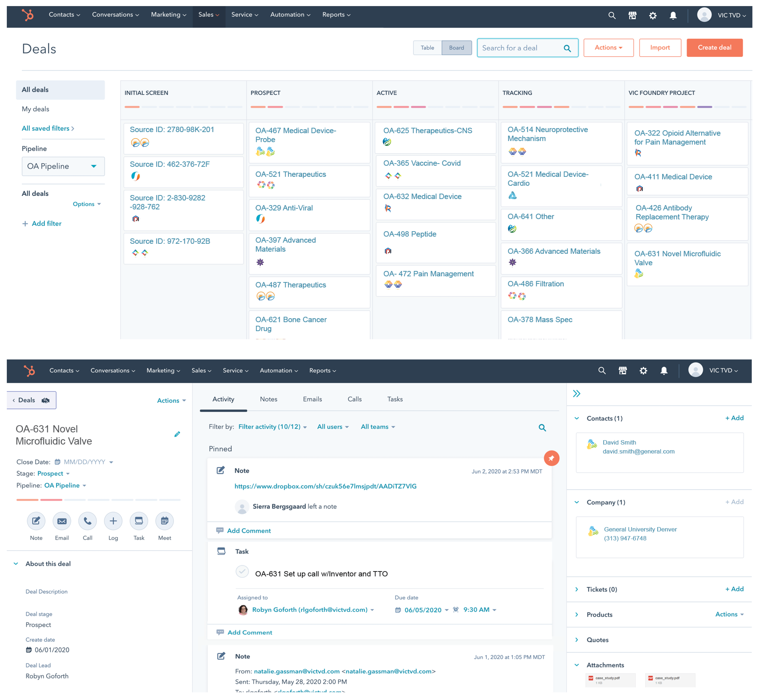Open the All users filter dropdown
Viewport: 760px width, 700px height.
point(333,427)
